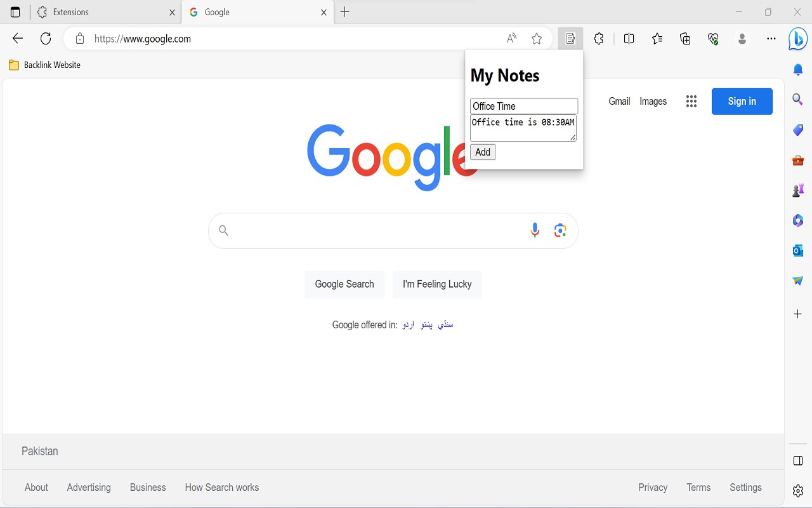Viewport: 812px width, 508px height.
Task: Click the Sign in button
Action: (x=742, y=101)
